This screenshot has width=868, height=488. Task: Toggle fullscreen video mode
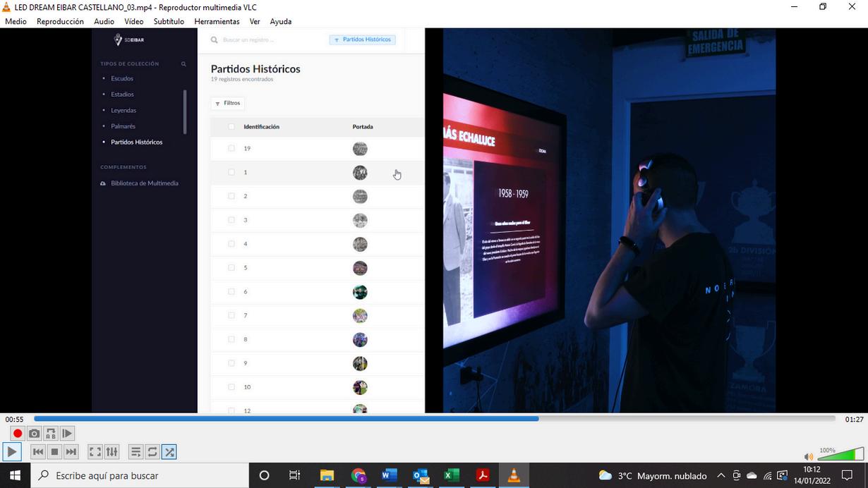[x=95, y=451]
